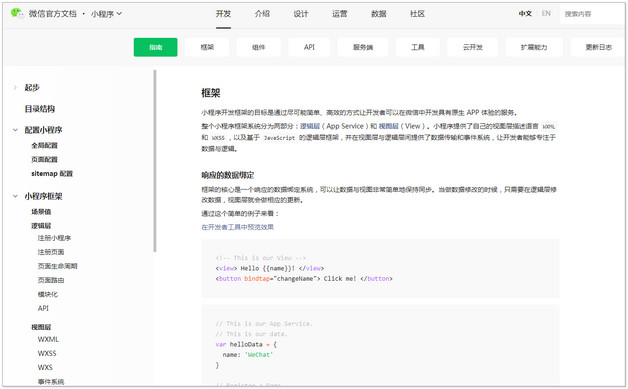Open sitemap 配置 sidebar item
Screen dimensions: 628x389
tap(52, 173)
